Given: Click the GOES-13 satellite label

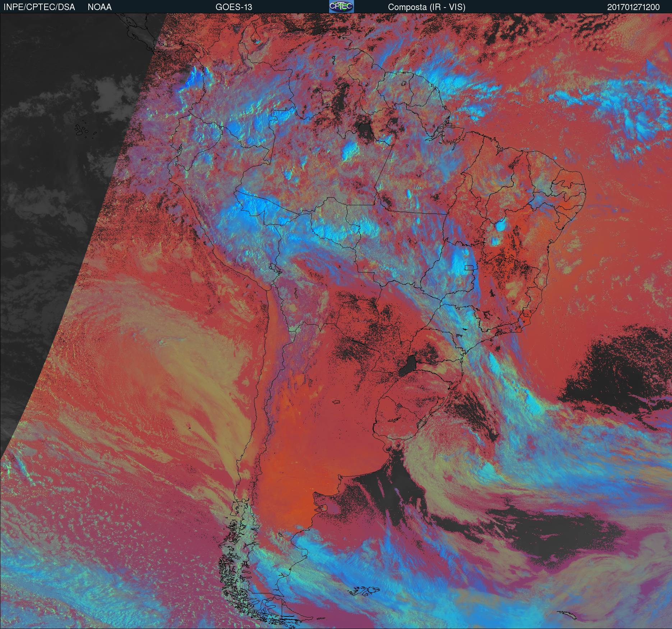Looking at the screenshot, I should coord(234,7).
